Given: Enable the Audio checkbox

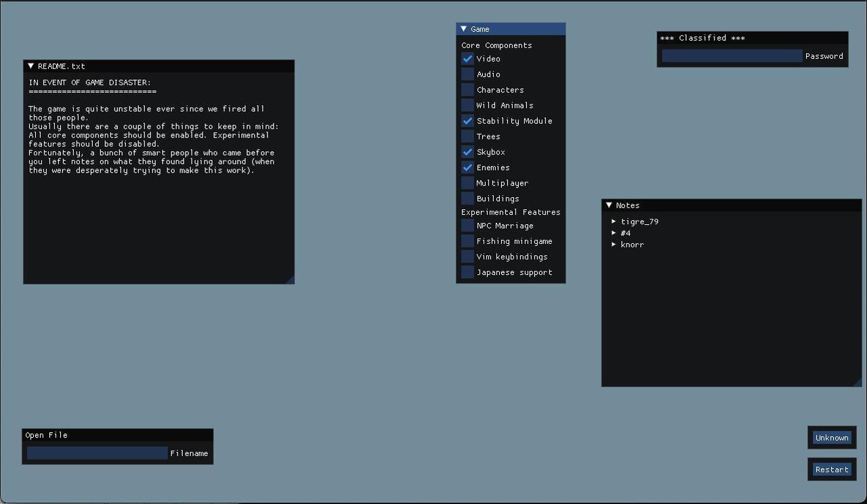Looking at the screenshot, I should click(x=467, y=75).
